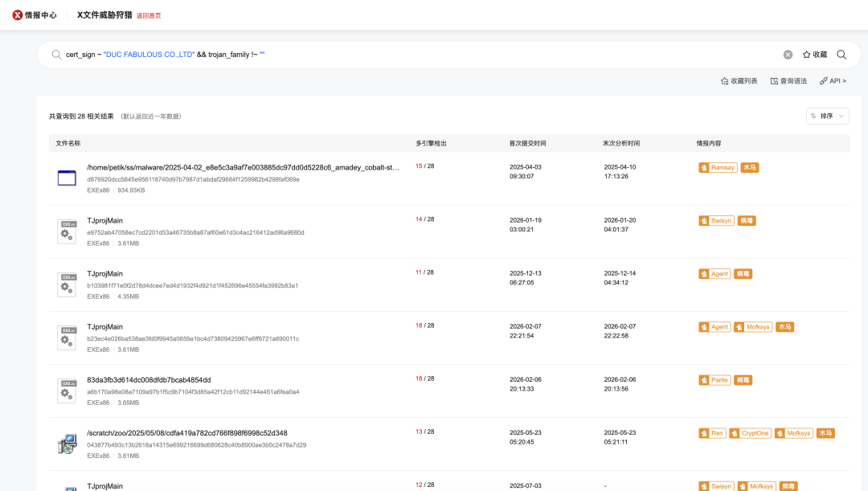This screenshot has width=868, height=491.
Task: Click the Agent tag in the 2026-02-07 row
Action: (714, 326)
